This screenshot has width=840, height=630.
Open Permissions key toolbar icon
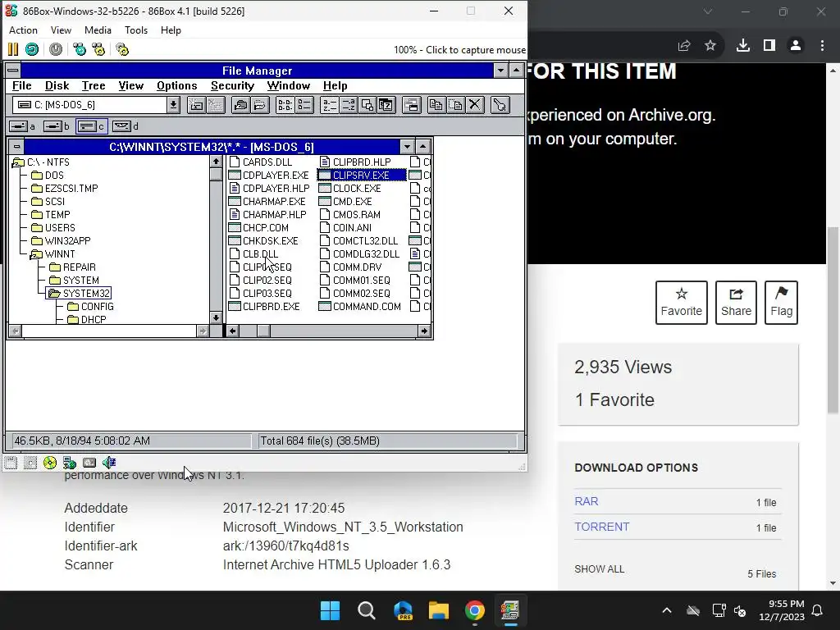(x=500, y=105)
